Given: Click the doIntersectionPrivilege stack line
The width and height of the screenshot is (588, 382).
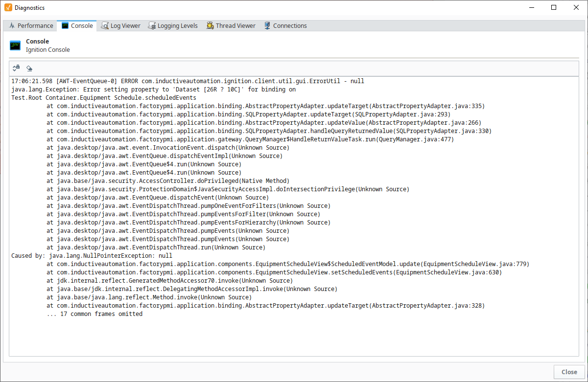Looking at the screenshot, I should coord(228,189).
